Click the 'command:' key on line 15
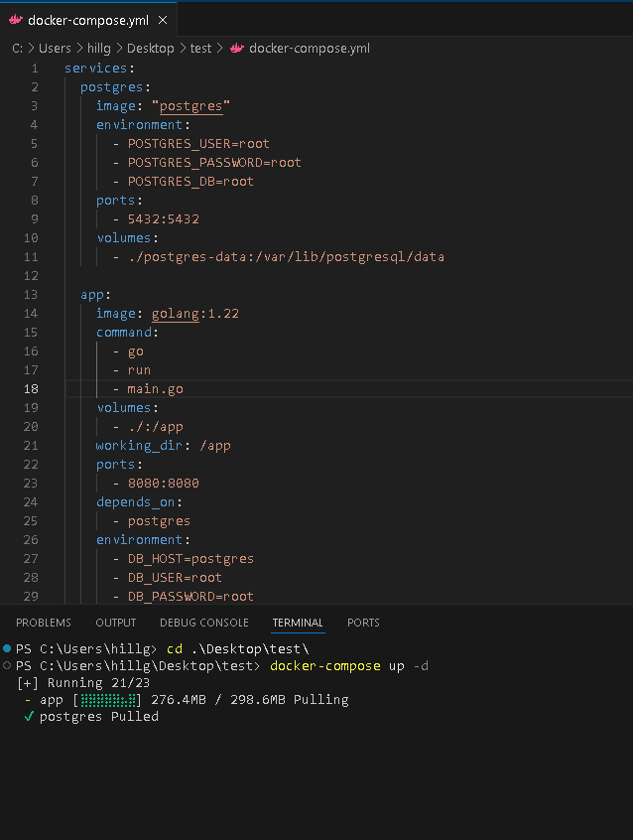Image resolution: width=633 pixels, height=840 pixels. coord(127,333)
